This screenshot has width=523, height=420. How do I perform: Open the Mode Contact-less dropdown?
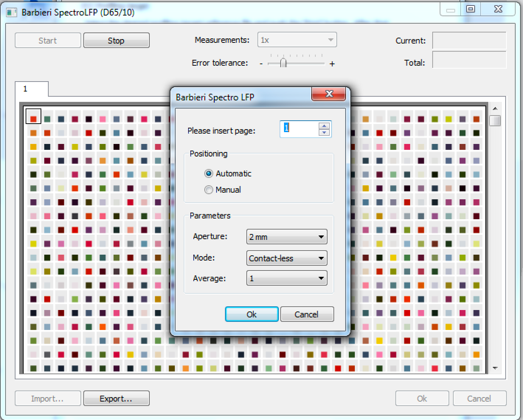click(287, 258)
